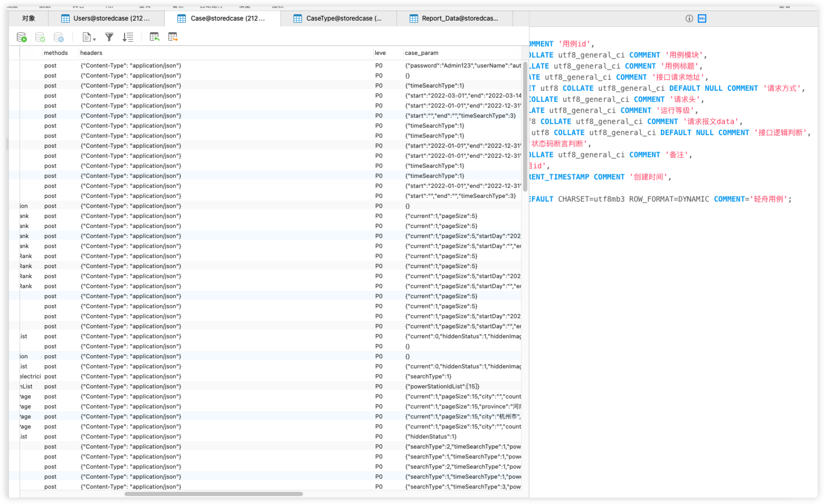Click the '运行等级' comment in the DDL
This screenshot has height=504, width=824.
click(675, 110)
